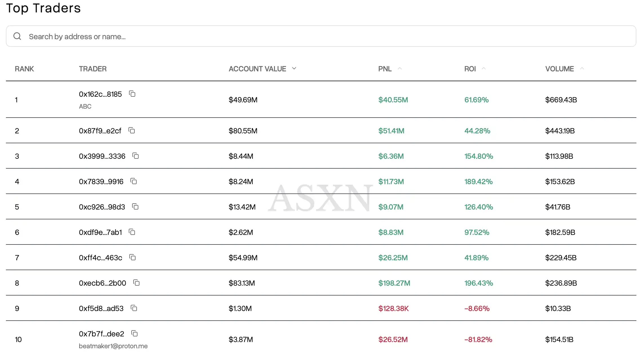Sort table by PNL arrow

pos(399,69)
